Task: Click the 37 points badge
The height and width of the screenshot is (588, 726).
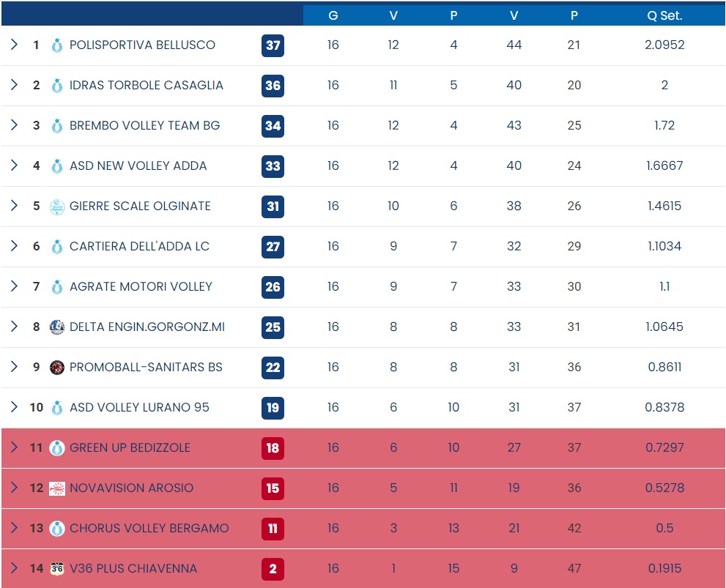Action: coord(273,45)
